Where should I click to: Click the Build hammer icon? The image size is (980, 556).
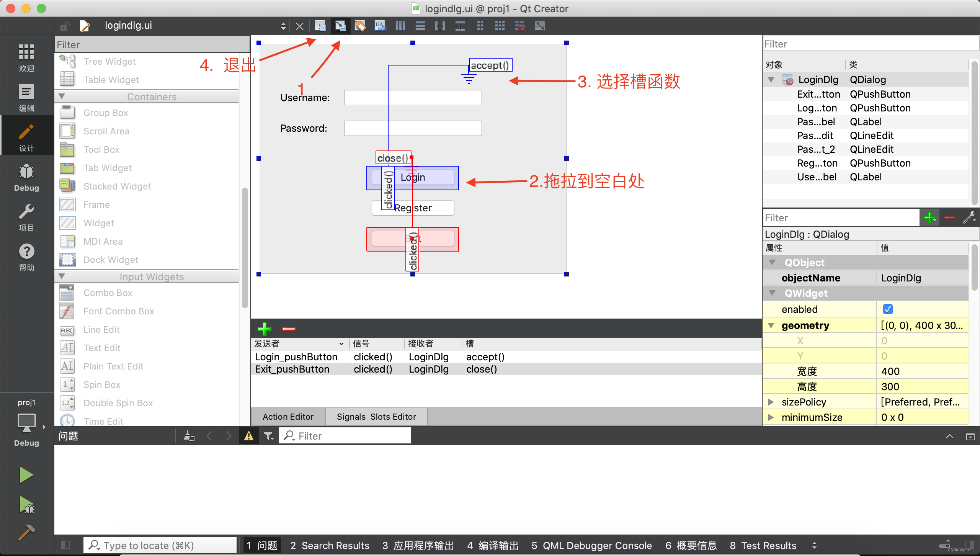pyautogui.click(x=26, y=532)
